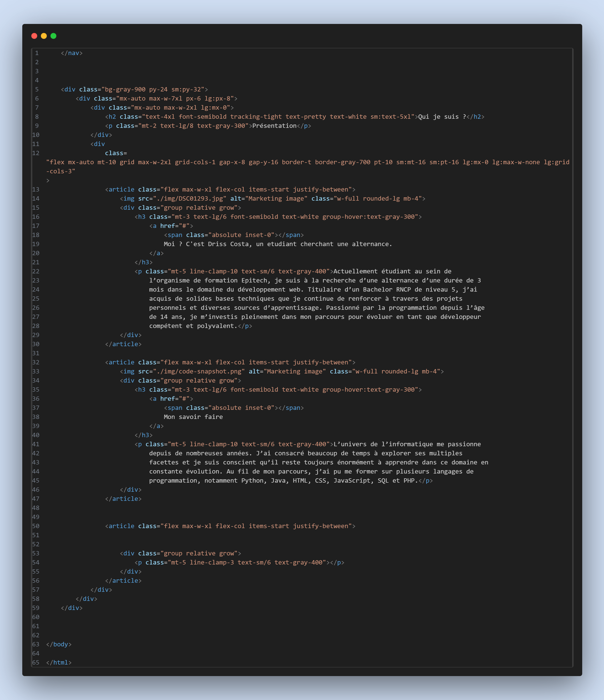Click the './img/DSC01293.jpg' image source path
604x700 pixels.
point(190,198)
